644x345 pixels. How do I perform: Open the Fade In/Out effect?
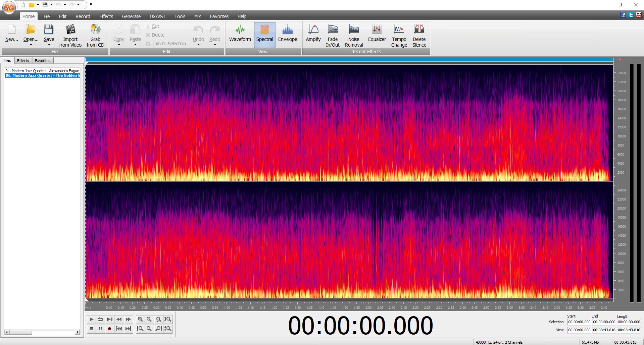pyautogui.click(x=333, y=35)
